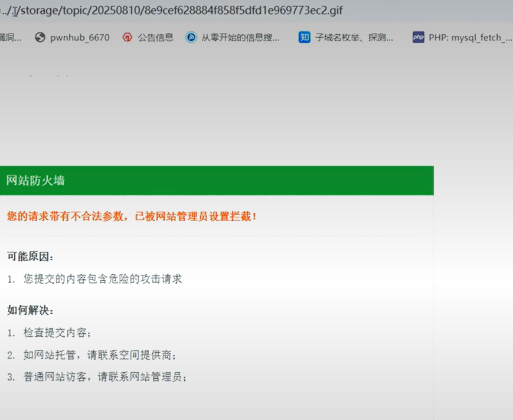Click the PHP logo icon in the bookmarks bar
This screenshot has height=420, width=513.
(x=419, y=37)
